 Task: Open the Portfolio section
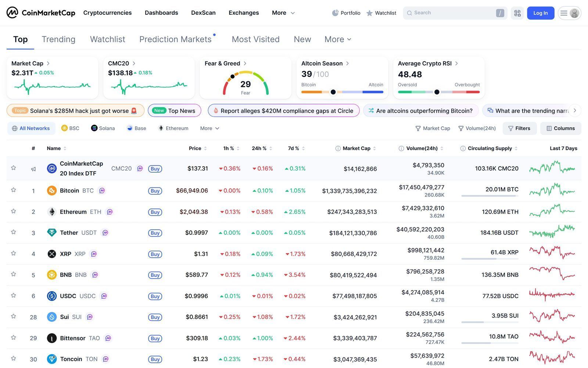pos(346,13)
